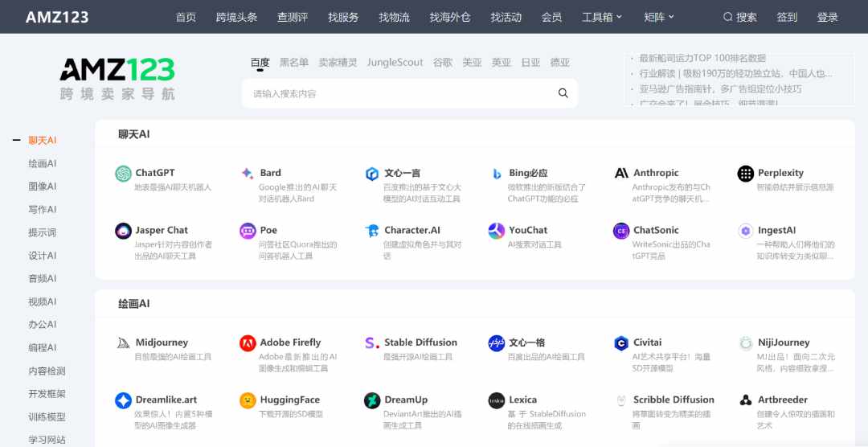Screen dimensions: 868x447
Task: Click the Artbreeder icon
Action: point(746,400)
